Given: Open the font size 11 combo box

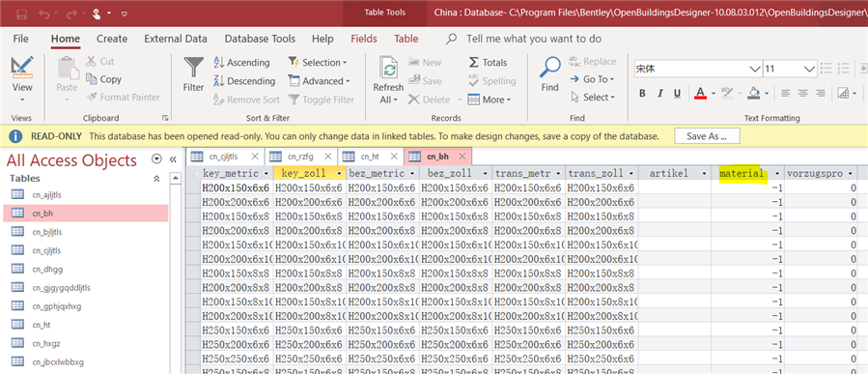Looking at the screenshot, I should tap(790, 69).
